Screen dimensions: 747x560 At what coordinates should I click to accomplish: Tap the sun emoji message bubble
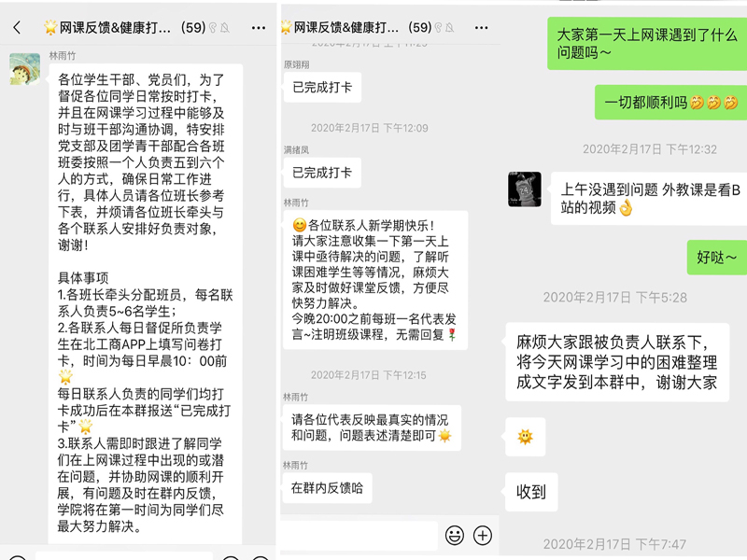tap(525, 437)
